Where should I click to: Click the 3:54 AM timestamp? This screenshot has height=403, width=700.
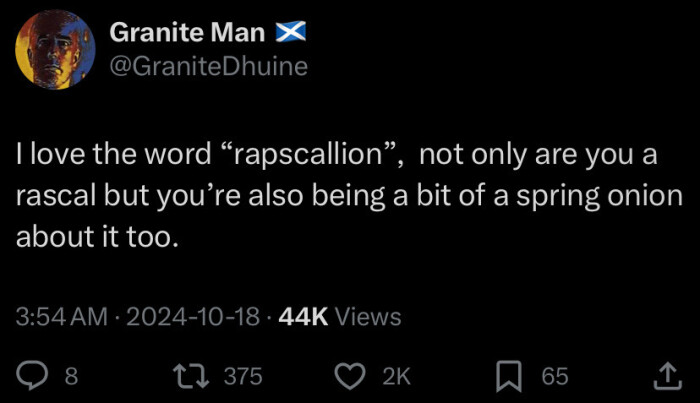pos(60,317)
